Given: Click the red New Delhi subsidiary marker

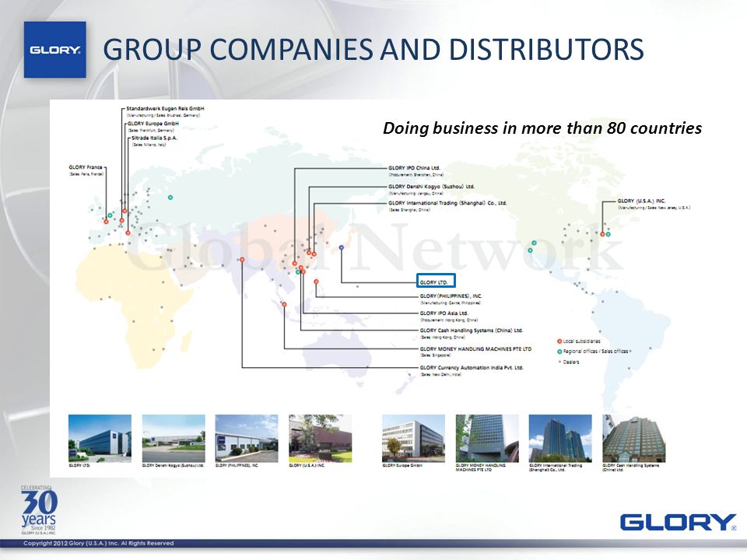Looking at the screenshot, I should [242, 260].
